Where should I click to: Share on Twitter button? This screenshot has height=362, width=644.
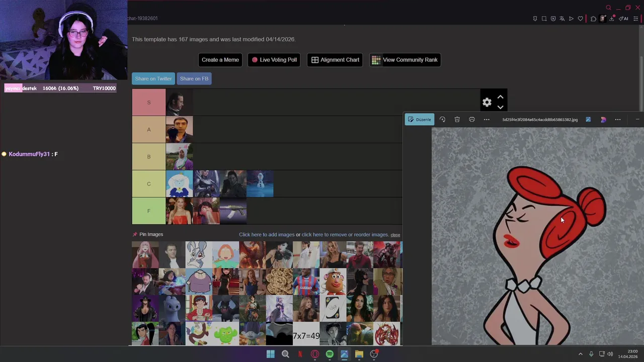(x=153, y=78)
